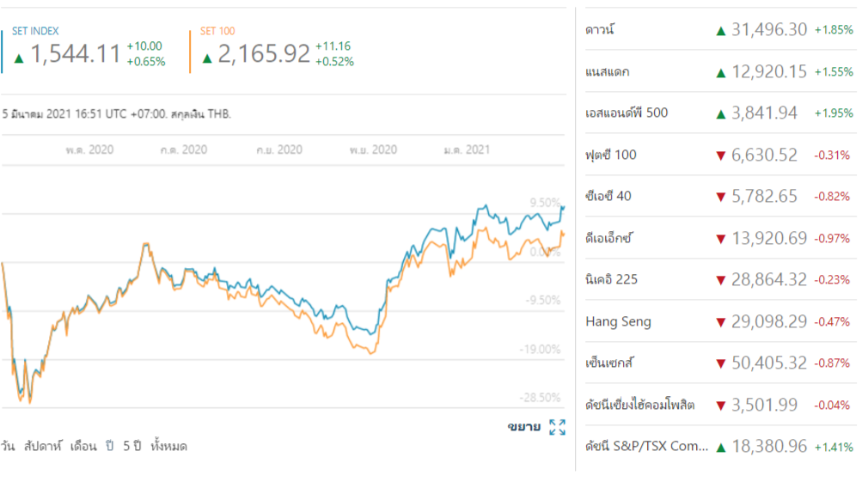868x488 pixels.
Task: Click green arrow next to SET 100 2,165.92
Action: 207,58
